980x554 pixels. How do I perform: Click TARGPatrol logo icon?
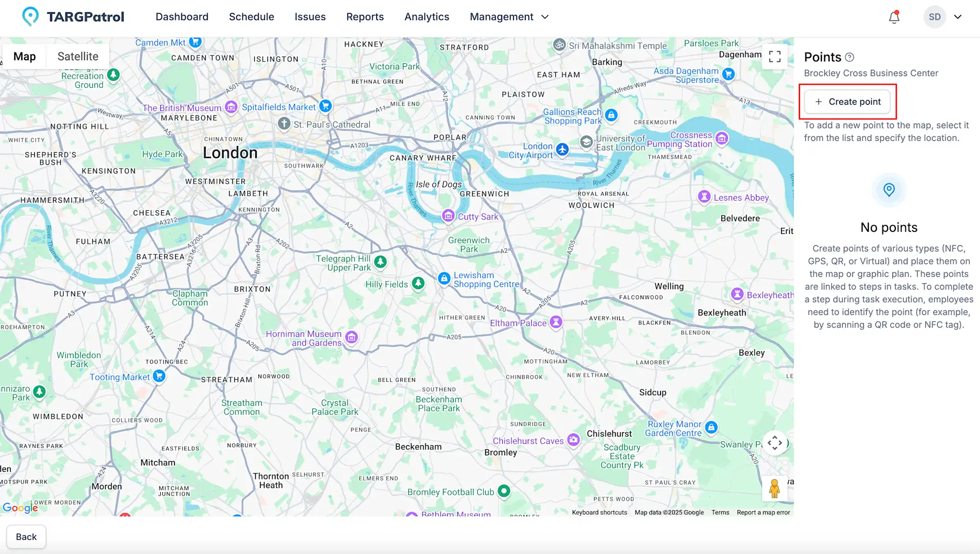[31, 17]
